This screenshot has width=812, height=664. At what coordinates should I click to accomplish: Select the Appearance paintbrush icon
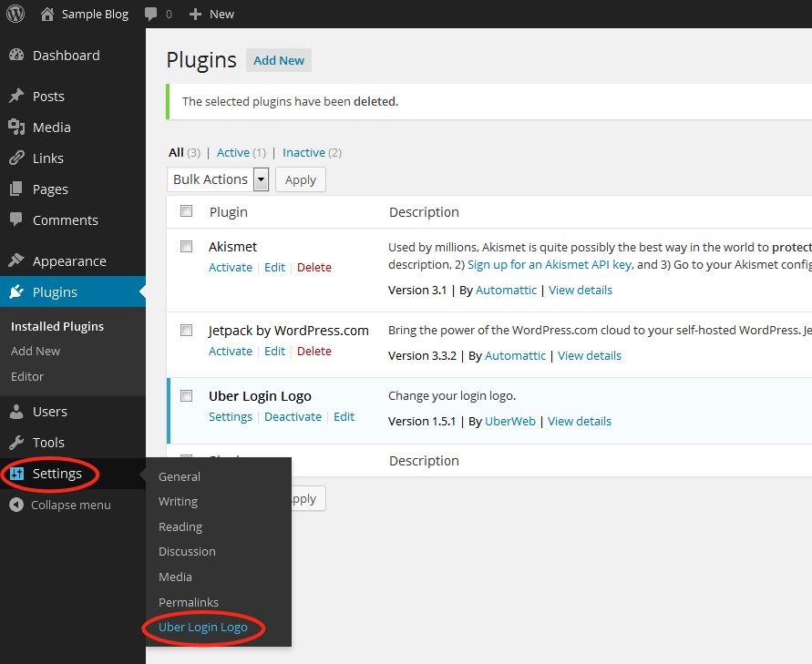(17, 260)
